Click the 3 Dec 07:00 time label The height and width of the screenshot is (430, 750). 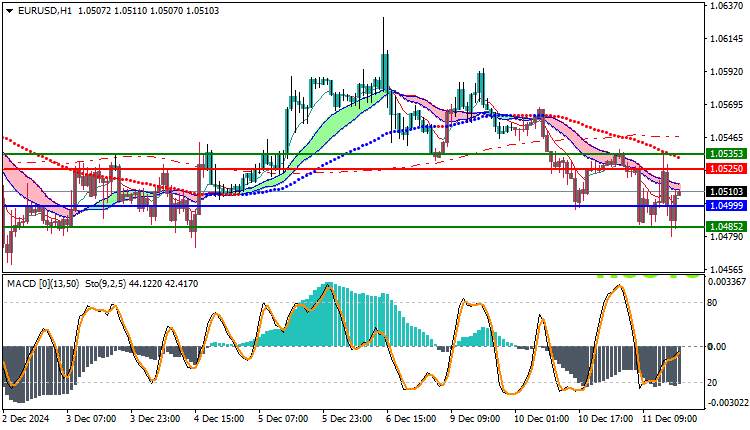point(91,419)
